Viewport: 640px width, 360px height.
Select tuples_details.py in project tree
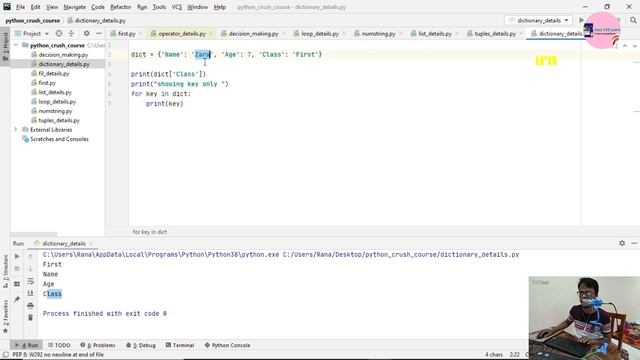(59, 120)
